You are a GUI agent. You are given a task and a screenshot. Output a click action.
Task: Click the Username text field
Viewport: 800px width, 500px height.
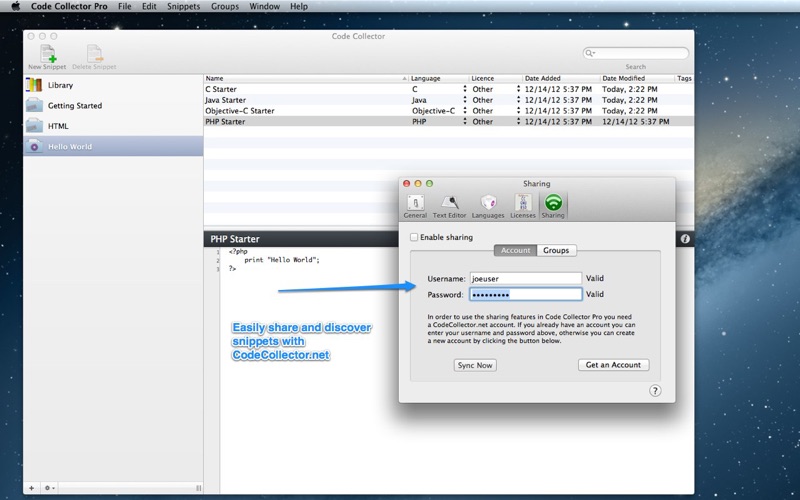(x=525, y=279)
